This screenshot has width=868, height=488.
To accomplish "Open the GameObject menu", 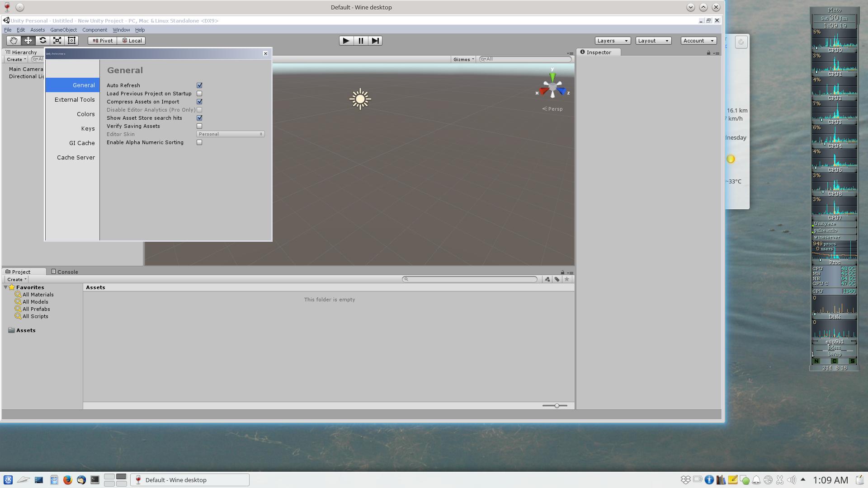I will point(63,30).
